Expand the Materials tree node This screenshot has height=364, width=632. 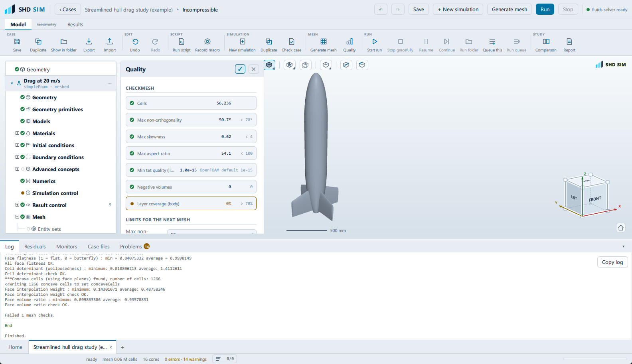coord(17,133)
